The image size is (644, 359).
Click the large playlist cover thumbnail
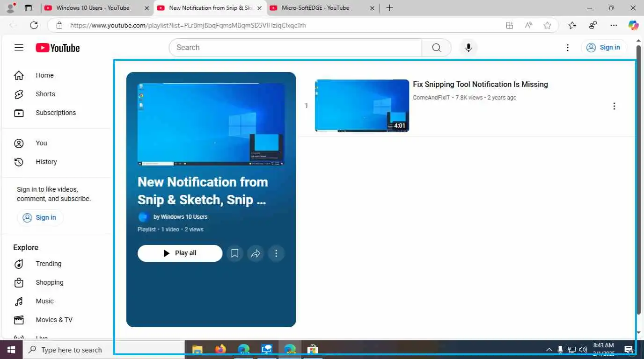click(211, 124)
